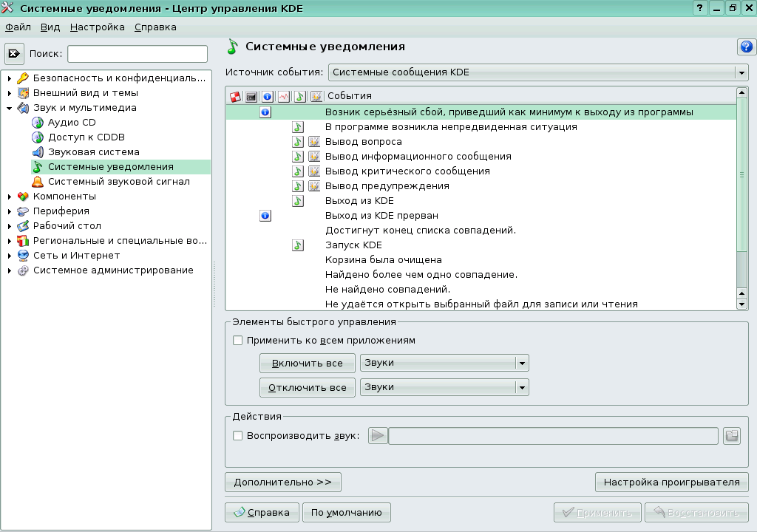Enable 'Применить ко всем приложениям' checkbox

238,341
